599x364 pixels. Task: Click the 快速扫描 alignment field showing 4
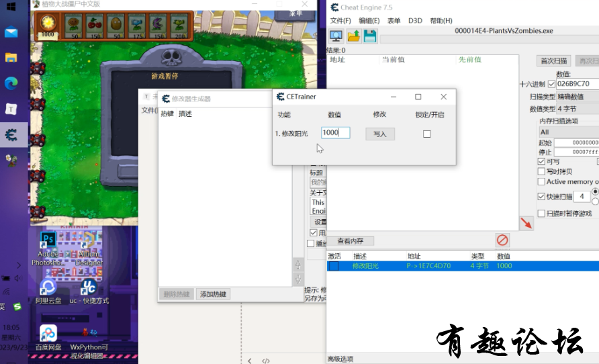click(582, 196)
